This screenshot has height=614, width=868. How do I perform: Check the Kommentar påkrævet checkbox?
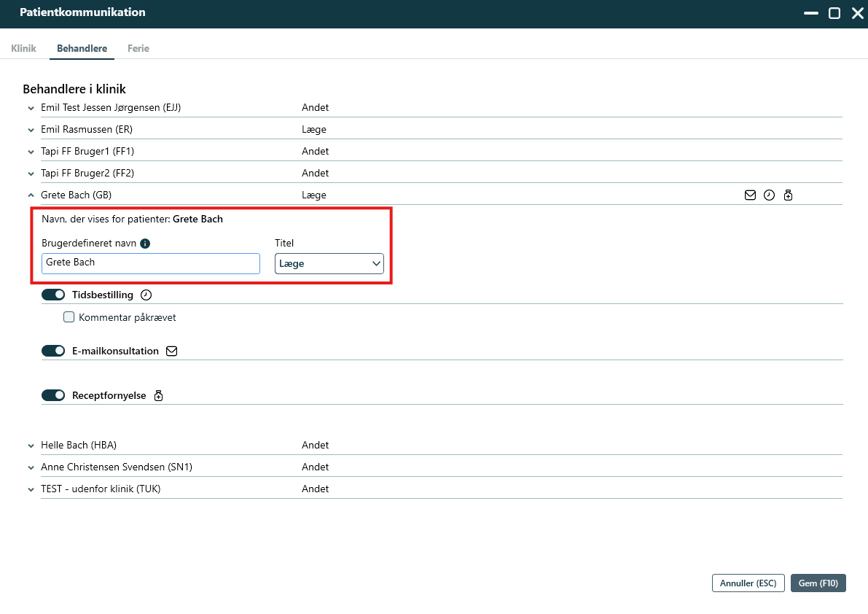coord(69,317)
